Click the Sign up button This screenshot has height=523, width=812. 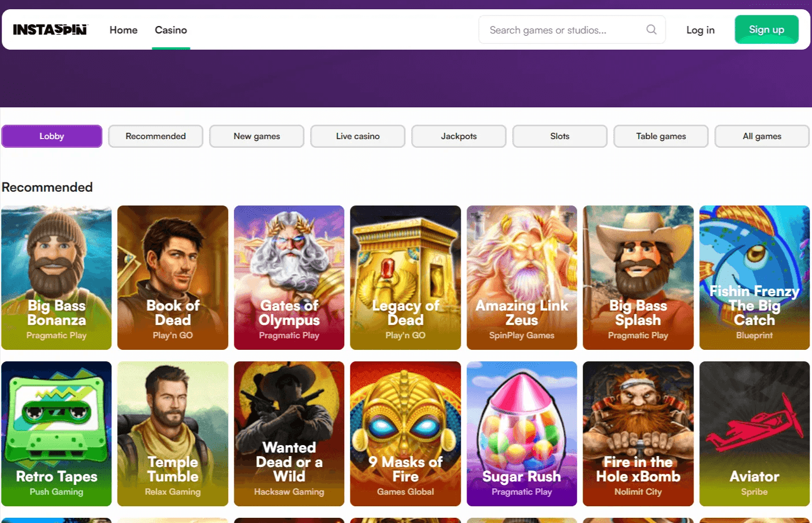tap(766, 29)
